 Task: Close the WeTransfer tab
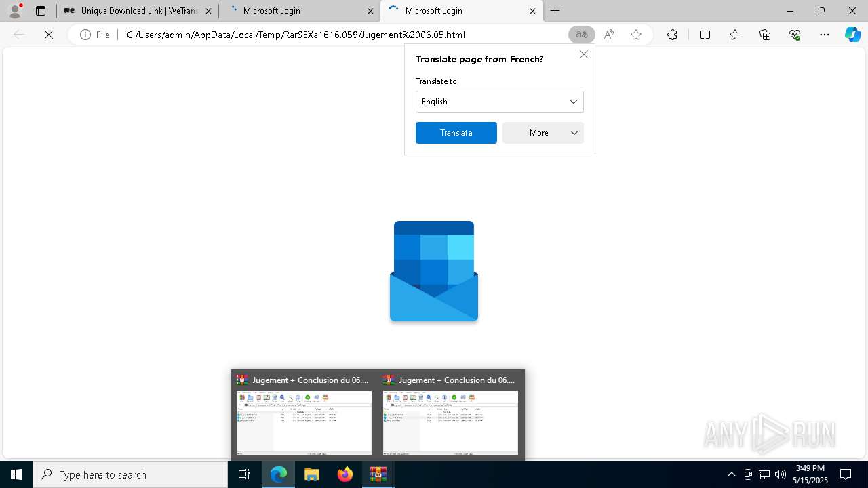208,11
